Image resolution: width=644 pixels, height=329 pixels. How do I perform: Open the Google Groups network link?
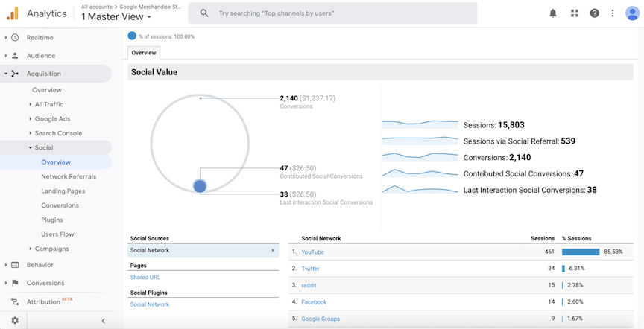[x=321, y=319]
